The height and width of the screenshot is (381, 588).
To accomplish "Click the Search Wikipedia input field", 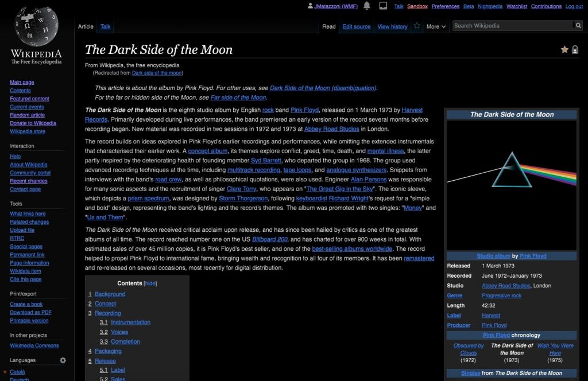I will (512, 26).
